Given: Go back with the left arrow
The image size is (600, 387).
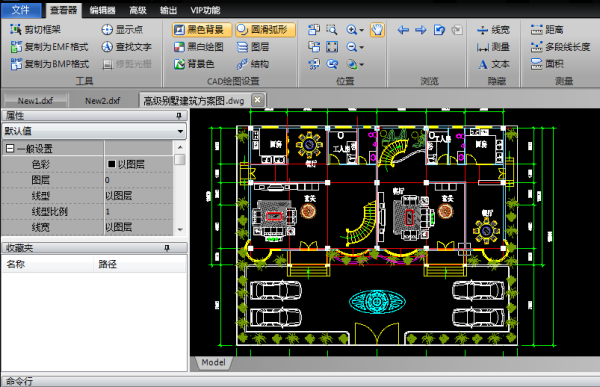Looking at the screenshot, I should coord(403,29).
